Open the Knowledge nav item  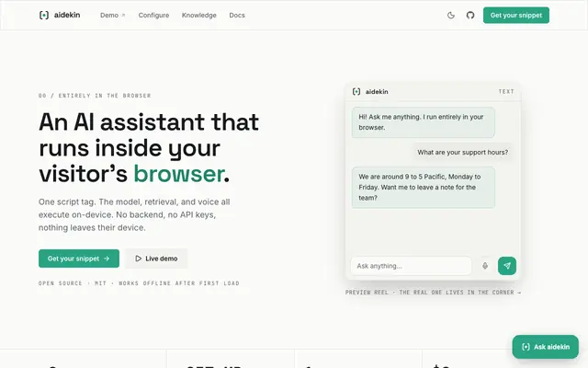point(199,15)
